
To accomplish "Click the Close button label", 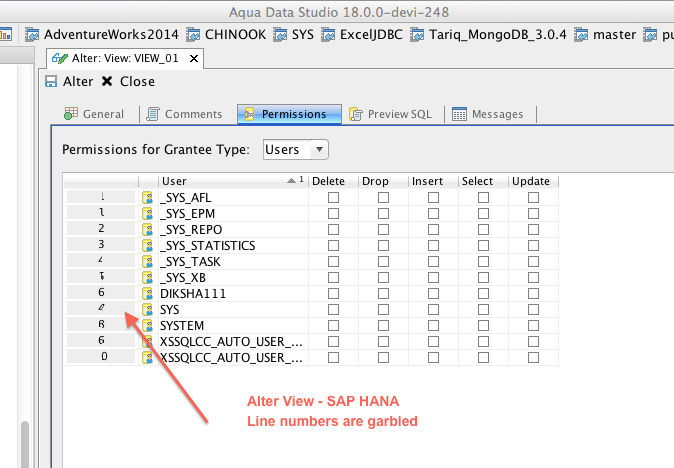I will [x=137, y=81].
